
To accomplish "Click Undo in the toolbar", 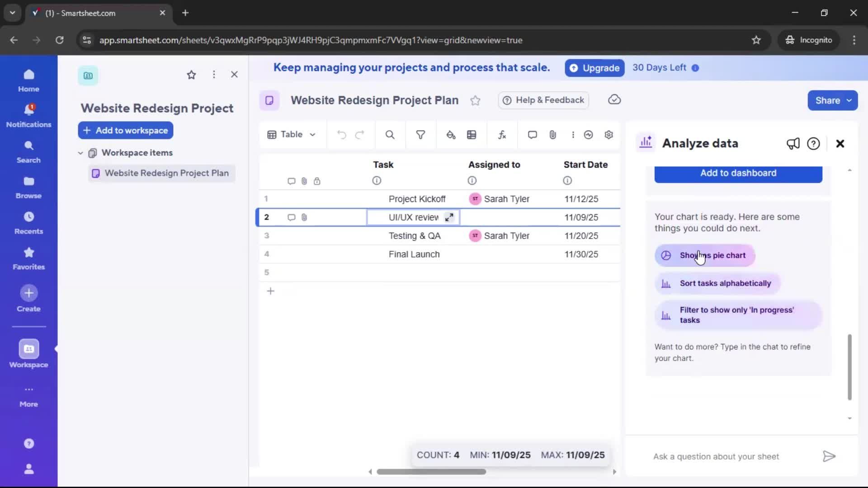I will click(x=341, y=135).
